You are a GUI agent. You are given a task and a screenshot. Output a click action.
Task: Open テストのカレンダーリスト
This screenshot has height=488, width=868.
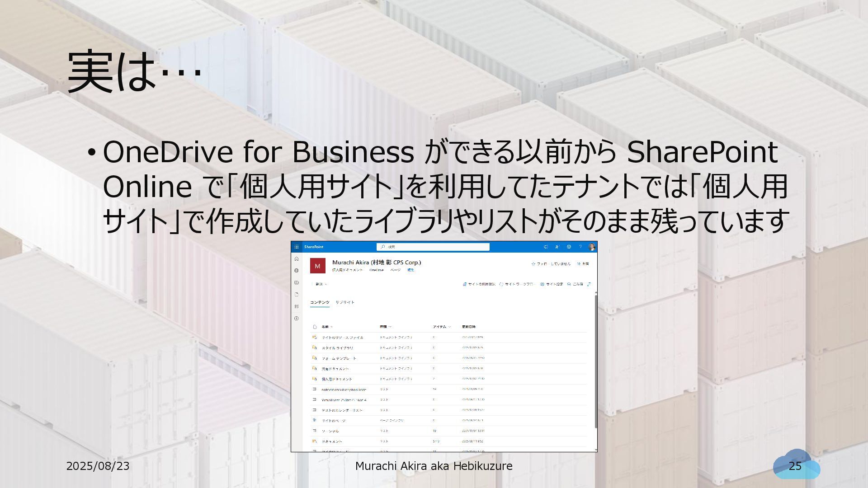pyautogui.click(x=342, y=410)
